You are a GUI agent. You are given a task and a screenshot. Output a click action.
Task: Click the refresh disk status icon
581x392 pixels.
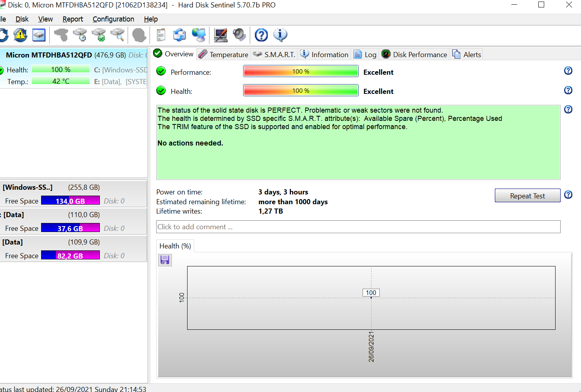click(4, 35)
